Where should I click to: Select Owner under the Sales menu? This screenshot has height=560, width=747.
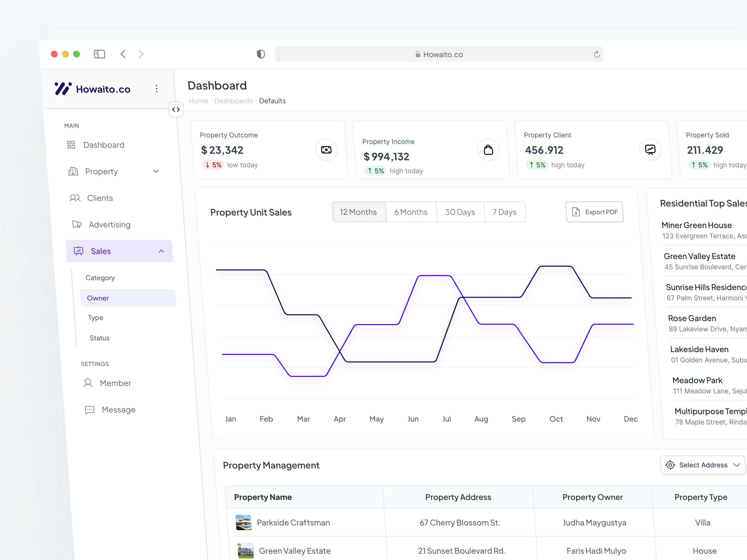point(98,298)
